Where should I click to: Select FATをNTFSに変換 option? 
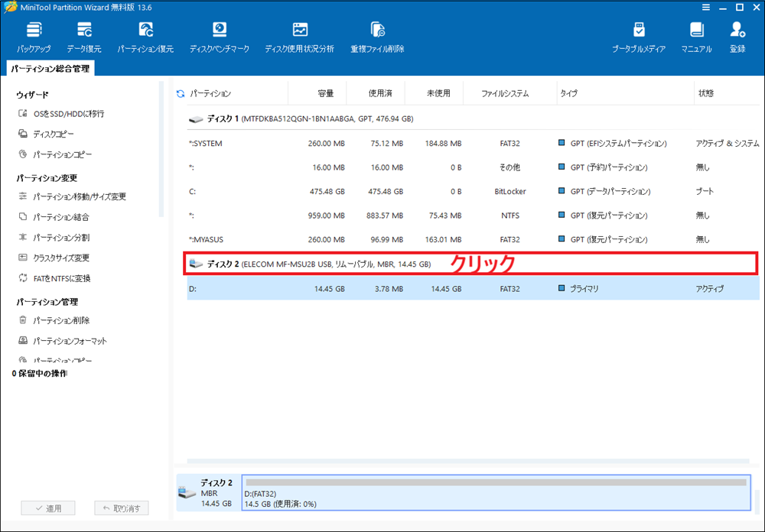pyautogui.click(x=54, y=278)
